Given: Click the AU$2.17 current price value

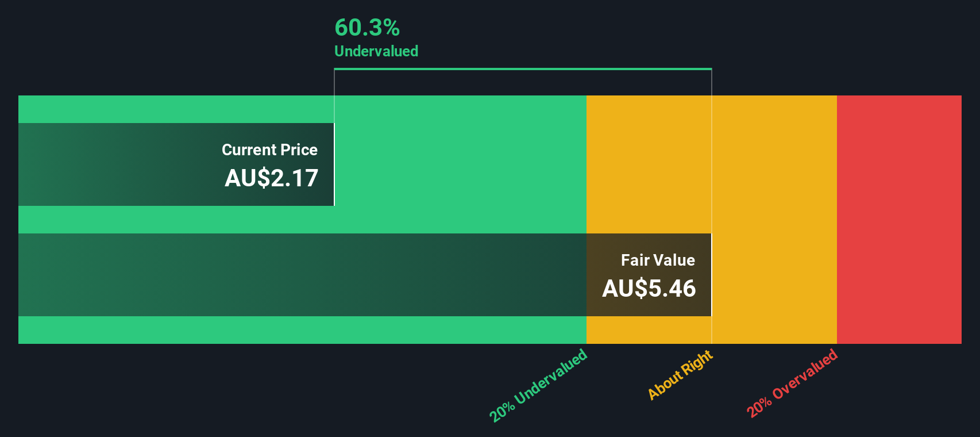Looking at the screenshot, I should tap(271, 178).
